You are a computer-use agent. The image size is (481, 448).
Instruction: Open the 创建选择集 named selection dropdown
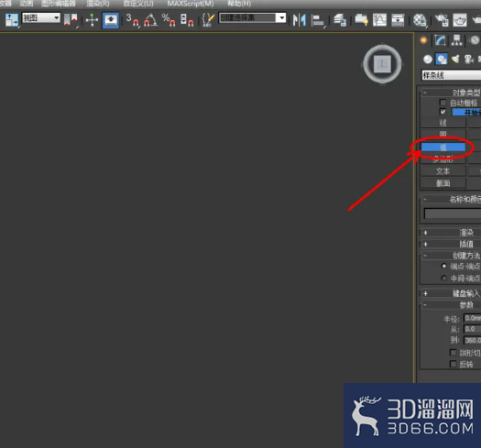[252, 17]
